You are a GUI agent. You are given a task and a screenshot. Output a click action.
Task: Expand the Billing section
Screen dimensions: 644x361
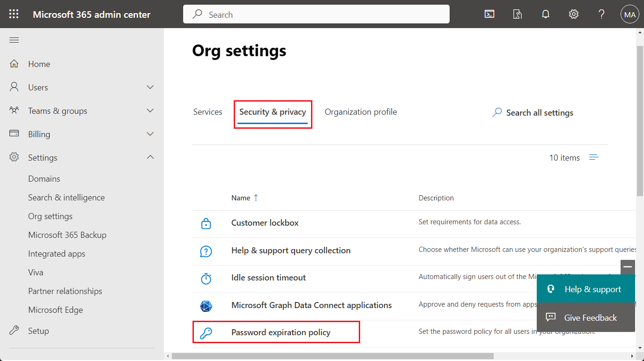(x=150, y=134)
